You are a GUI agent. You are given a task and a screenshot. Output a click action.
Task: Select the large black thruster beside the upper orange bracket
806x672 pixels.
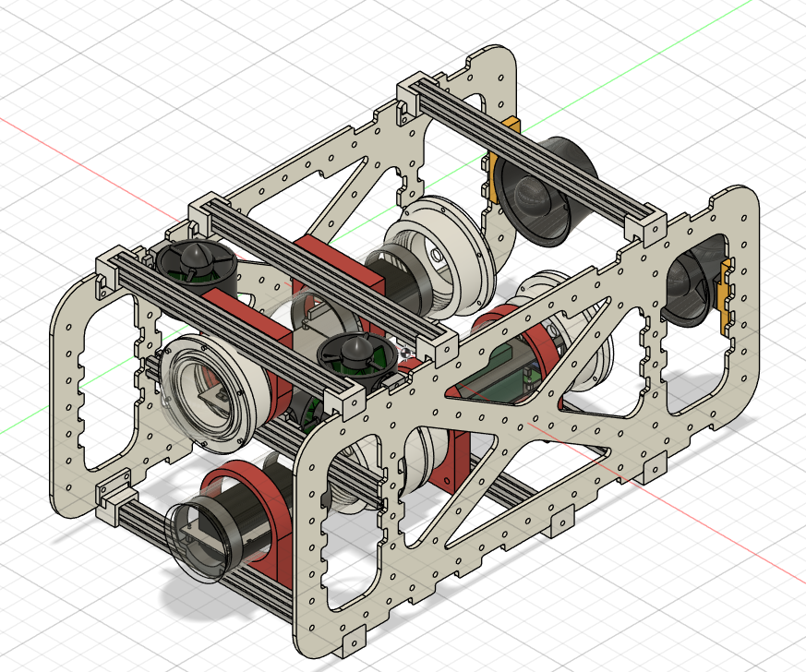[542, 190]
